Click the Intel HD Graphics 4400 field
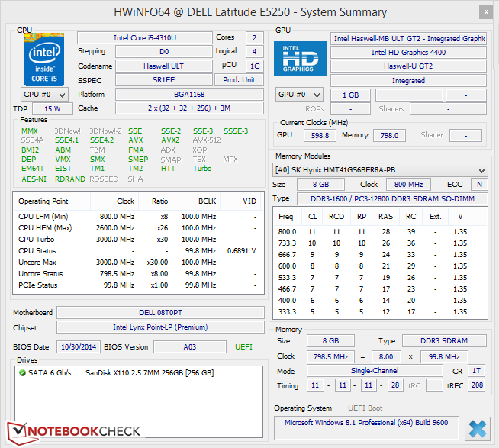499x448 pixels. (x=408, y=53)
